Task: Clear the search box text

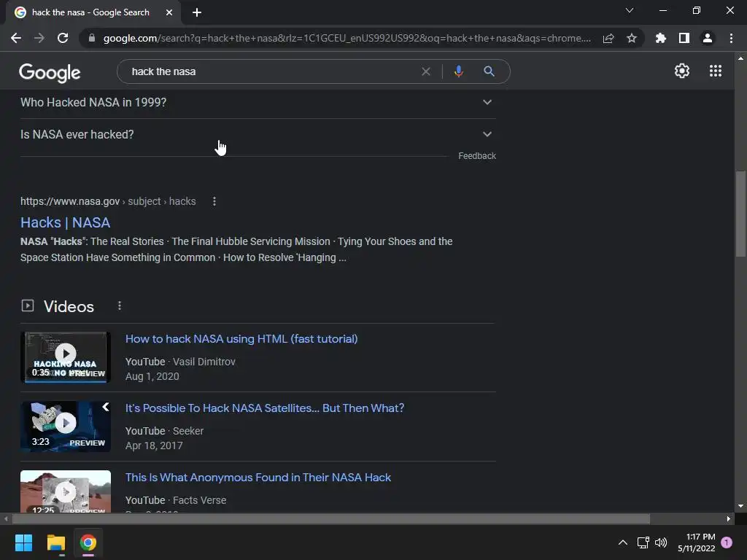Action: [x=426, y=71]
